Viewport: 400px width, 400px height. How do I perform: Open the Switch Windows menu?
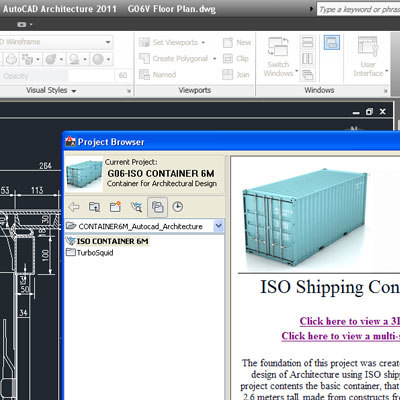(279, 57)
